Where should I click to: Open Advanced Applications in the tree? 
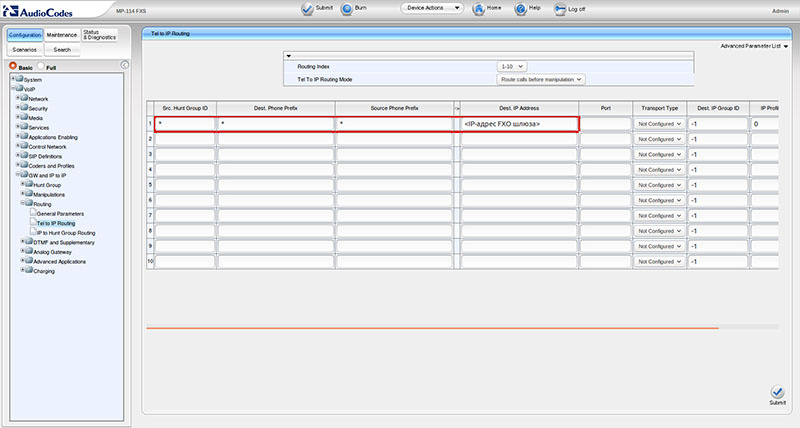pos(59,262)
